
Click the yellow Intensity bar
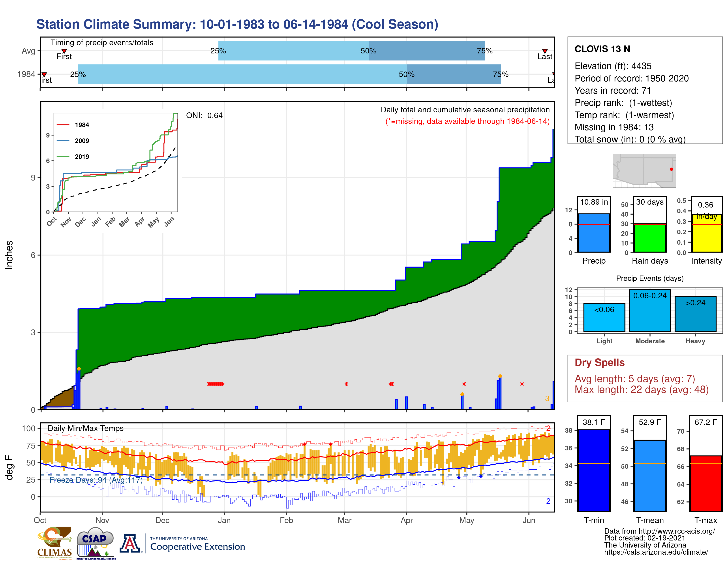706,233
